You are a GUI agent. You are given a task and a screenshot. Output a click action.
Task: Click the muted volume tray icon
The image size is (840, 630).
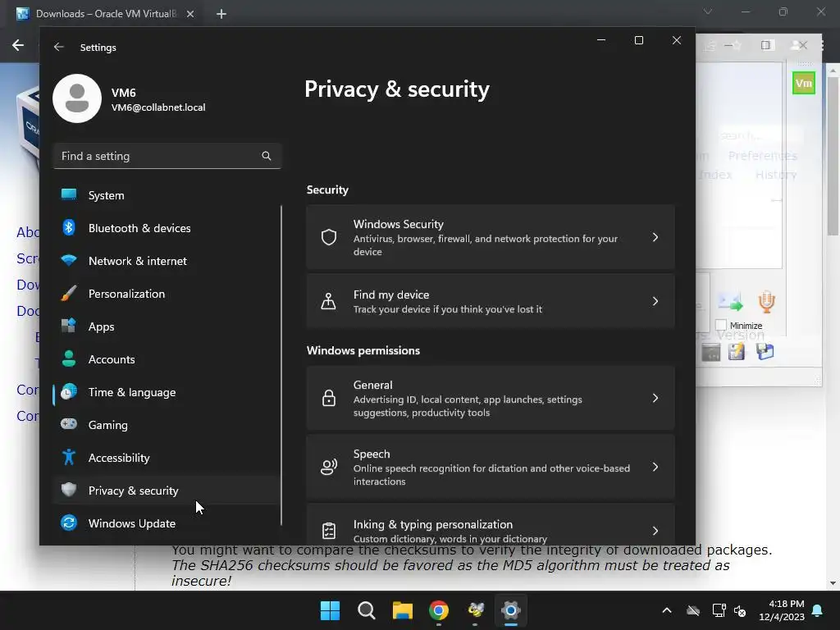coord(740,610)
